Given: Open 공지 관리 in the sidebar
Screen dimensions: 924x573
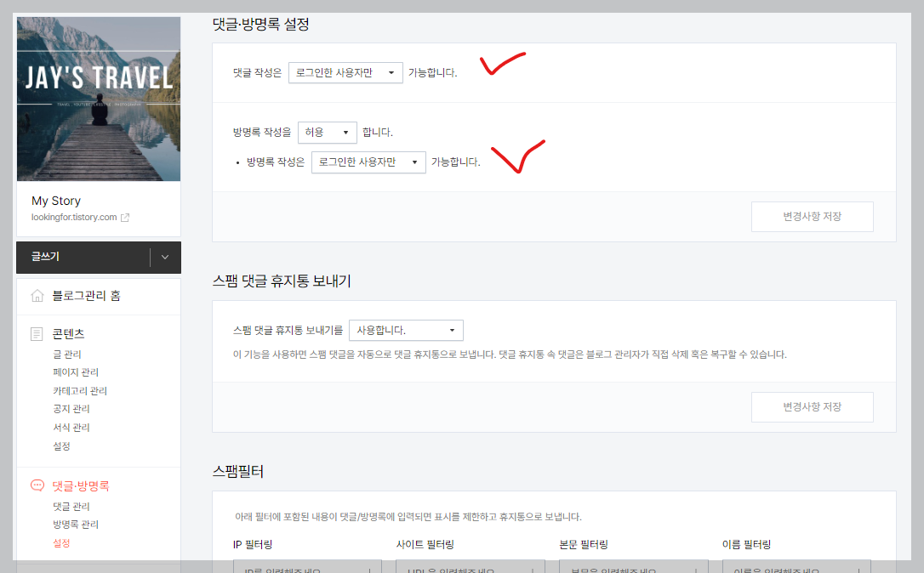Looking at the screenshot, I should [x=71, y=409].
